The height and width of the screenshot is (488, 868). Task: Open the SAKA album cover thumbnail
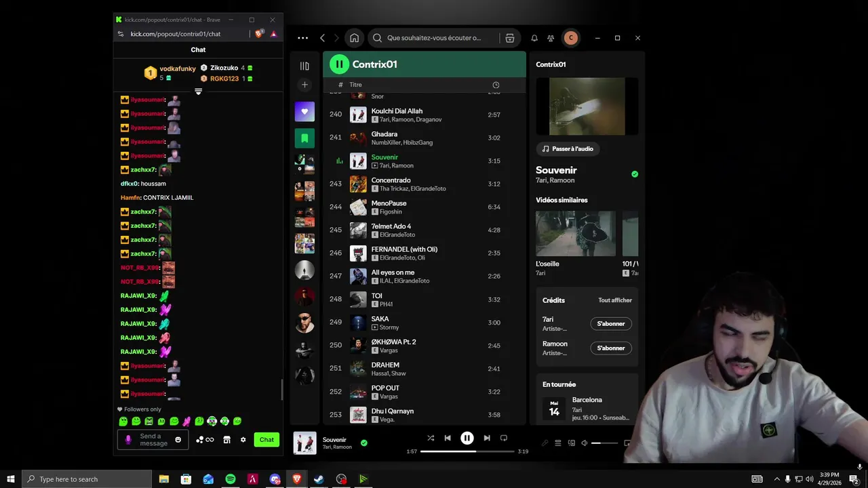click(x=358, y=323)
